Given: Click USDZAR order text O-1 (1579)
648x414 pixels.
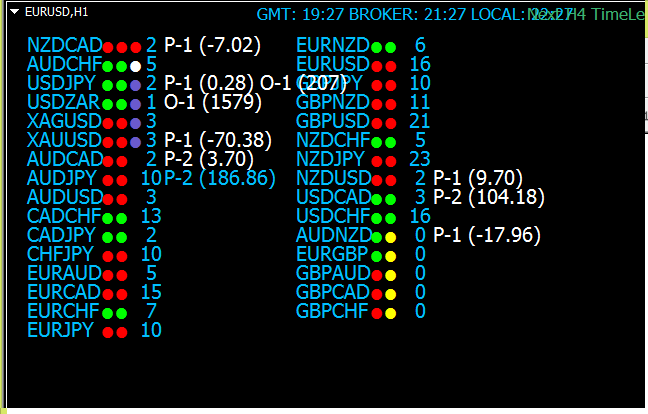Looking at the screenshot, I should (x=213, y=102).
